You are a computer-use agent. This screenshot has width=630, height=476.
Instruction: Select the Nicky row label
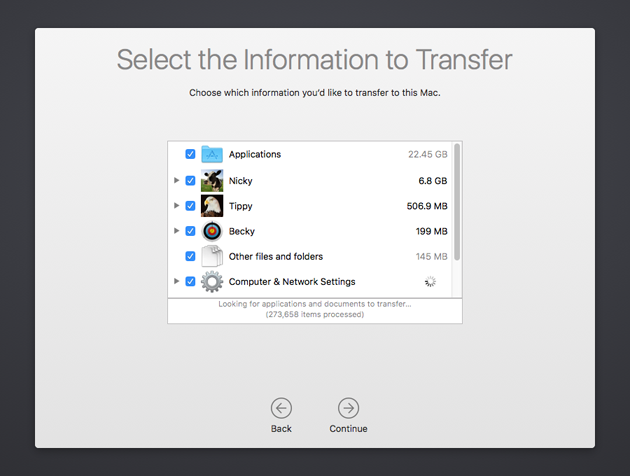[241, 181]
